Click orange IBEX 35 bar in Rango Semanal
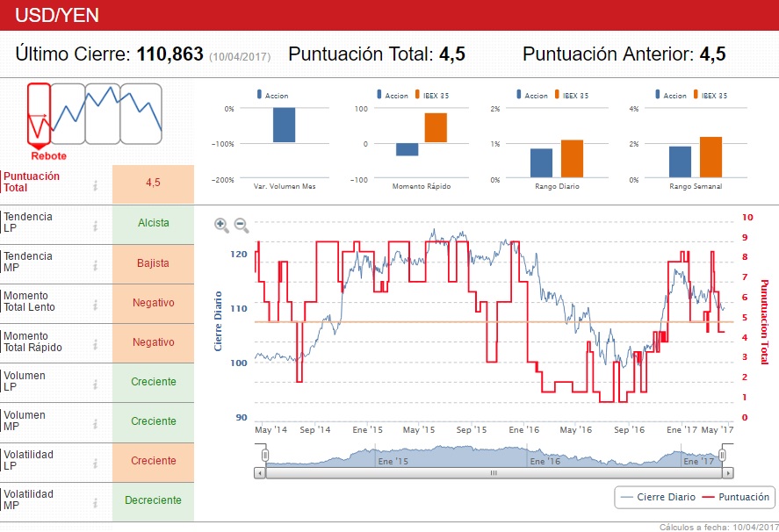This screenshot has height=532, width=779. (x=711, y=157)
